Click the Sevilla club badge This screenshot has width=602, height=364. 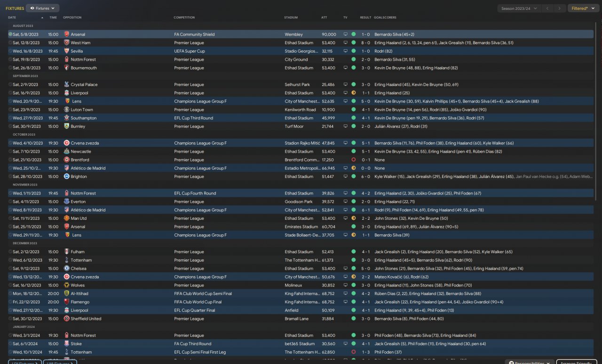pos(66,51)
